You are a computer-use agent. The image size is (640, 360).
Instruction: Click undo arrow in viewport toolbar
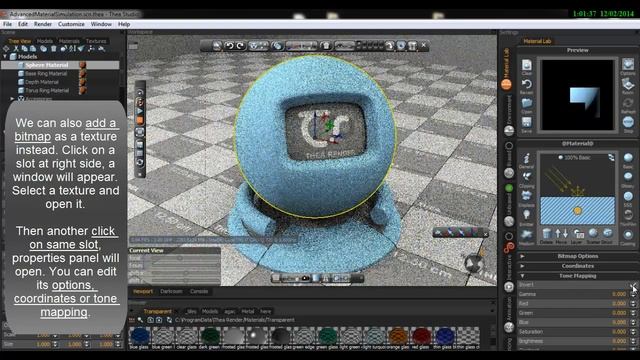(229, 46)
